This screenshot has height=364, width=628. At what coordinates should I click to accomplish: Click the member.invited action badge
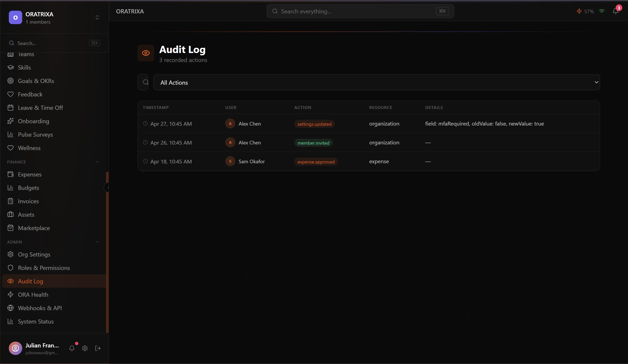(313, 143)
